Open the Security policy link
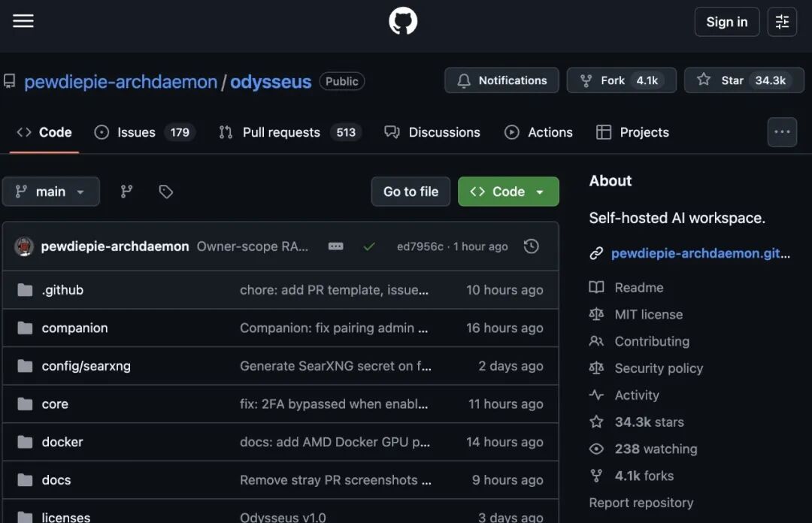Viewport: 812px width, 523px height. 659,368
